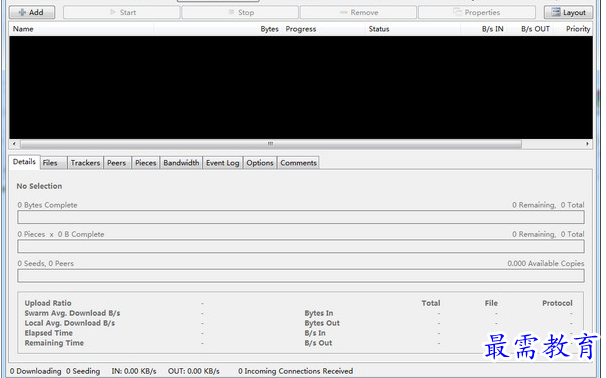Switch to the Files tab
This screenshot has height=378, width=606.
(54, 163)
